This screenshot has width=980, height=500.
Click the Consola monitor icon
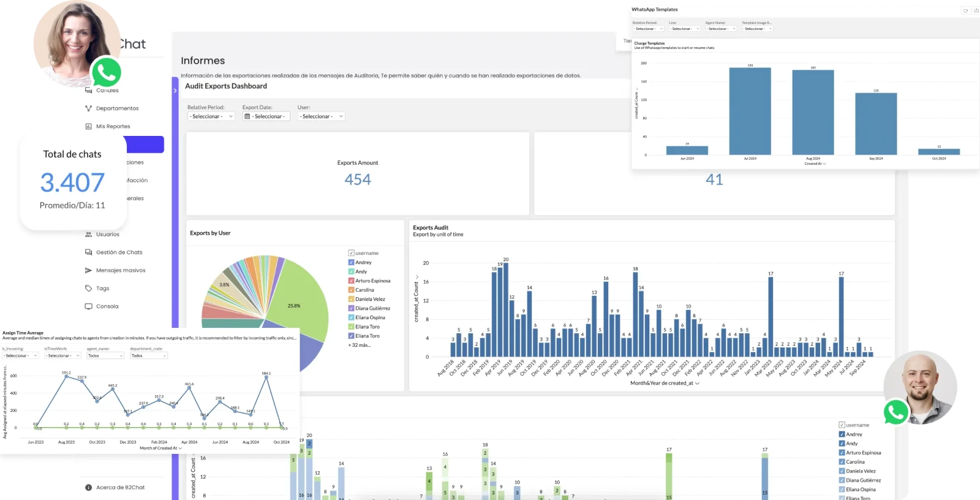(x=88, y=306)
